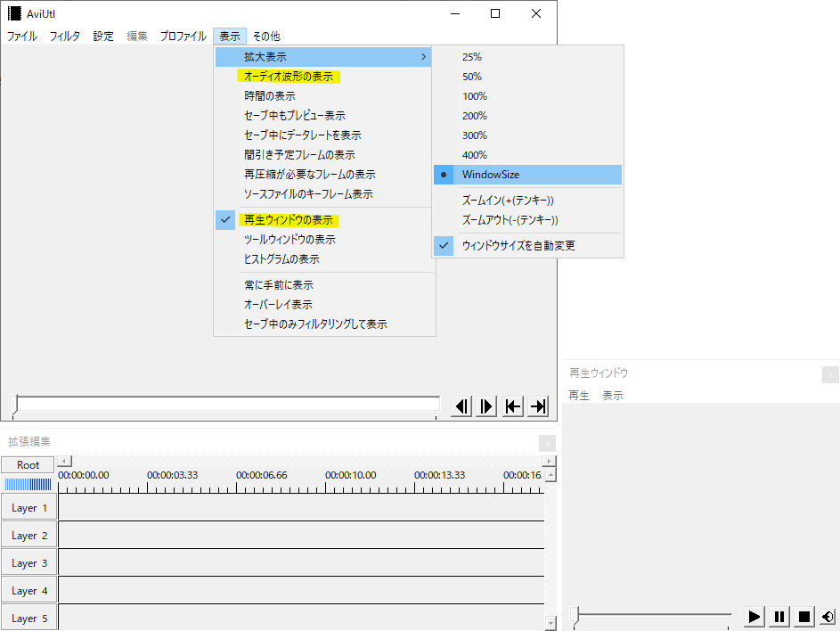This screenshot has height=631, width=840.
Task: Select 50% zoom level
Action: pyautogui.click(x=527, y=77)
